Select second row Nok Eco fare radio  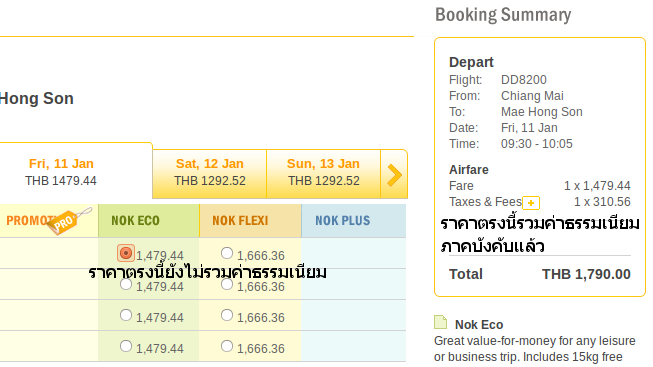coord(126,284)
